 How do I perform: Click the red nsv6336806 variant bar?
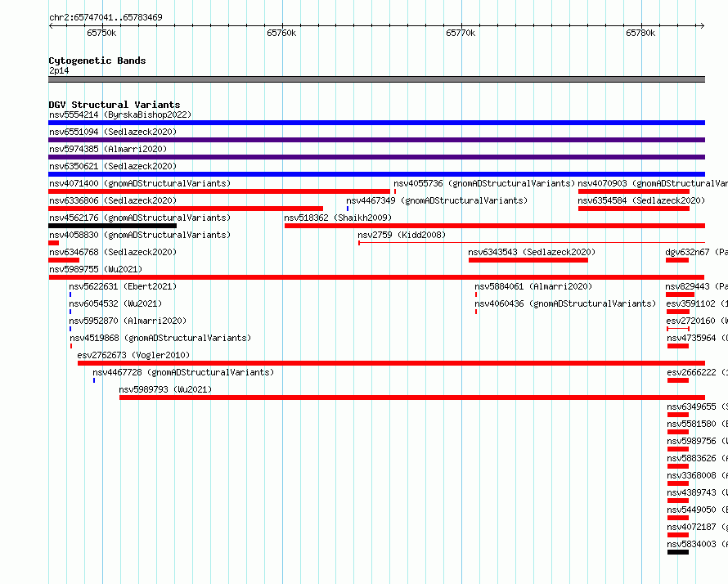pos(186,209)
